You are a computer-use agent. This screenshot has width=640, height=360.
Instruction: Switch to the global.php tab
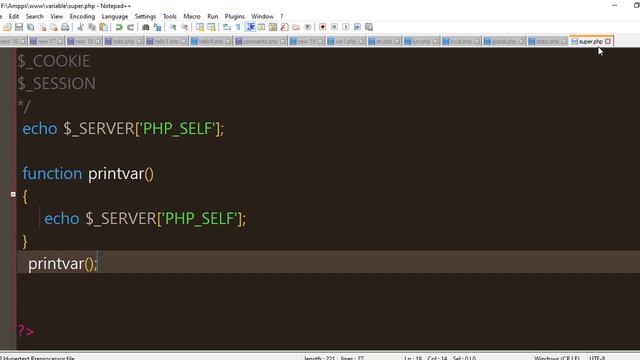pyautogui.click(x=504, y=42)
